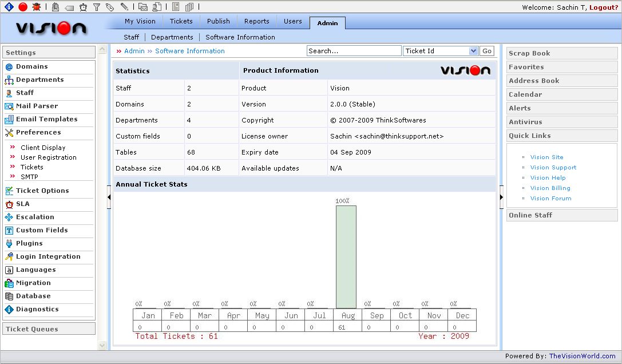Open the Departments submenu item
This screenshot has height=364, width=622.
point(172,37)
